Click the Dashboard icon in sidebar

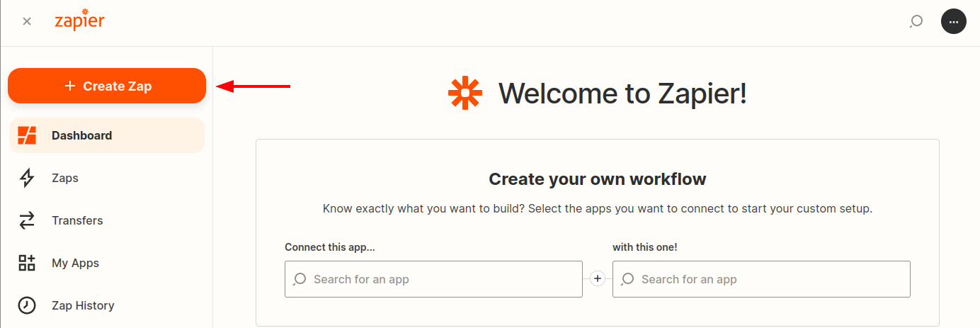pyautogui.click(x=27, y=135)
